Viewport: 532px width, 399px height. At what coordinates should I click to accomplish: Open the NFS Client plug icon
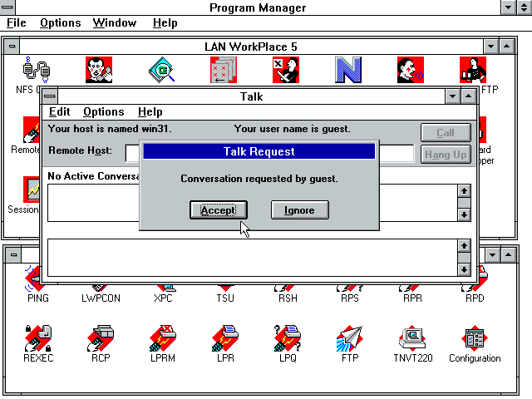click(36, 70)
